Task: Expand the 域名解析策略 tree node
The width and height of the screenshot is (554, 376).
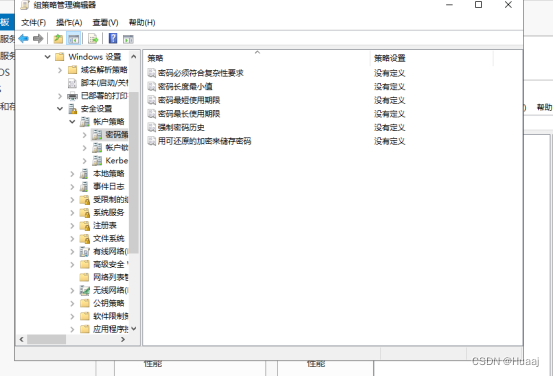Action: tap(60, 70)
